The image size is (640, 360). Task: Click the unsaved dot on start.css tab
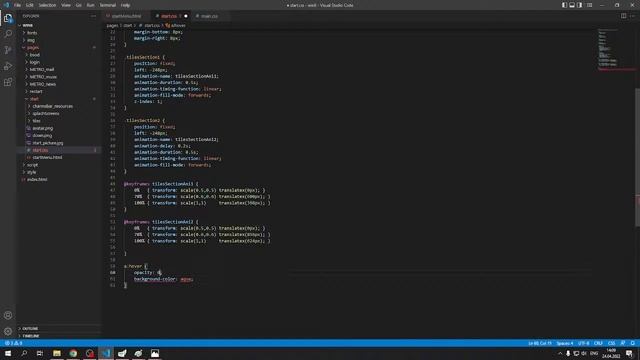pos(186,16)
